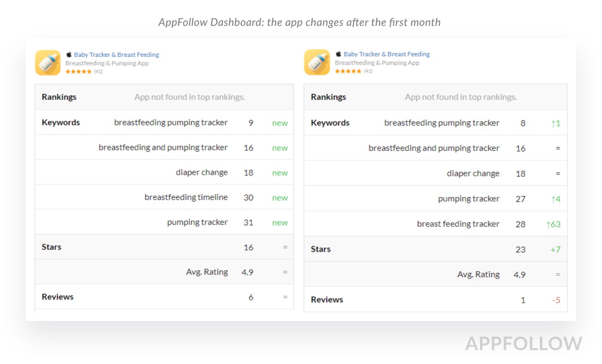Click the green up arrow 63 indicator
Image resolution: width=602 pixels, height=364 pixels.
[x=553, y=224]
